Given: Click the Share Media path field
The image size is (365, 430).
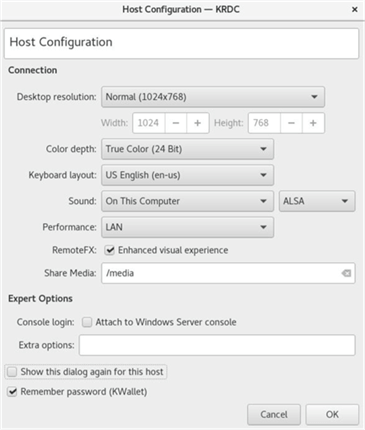Looking at the screenshot, I should [228, 273].
